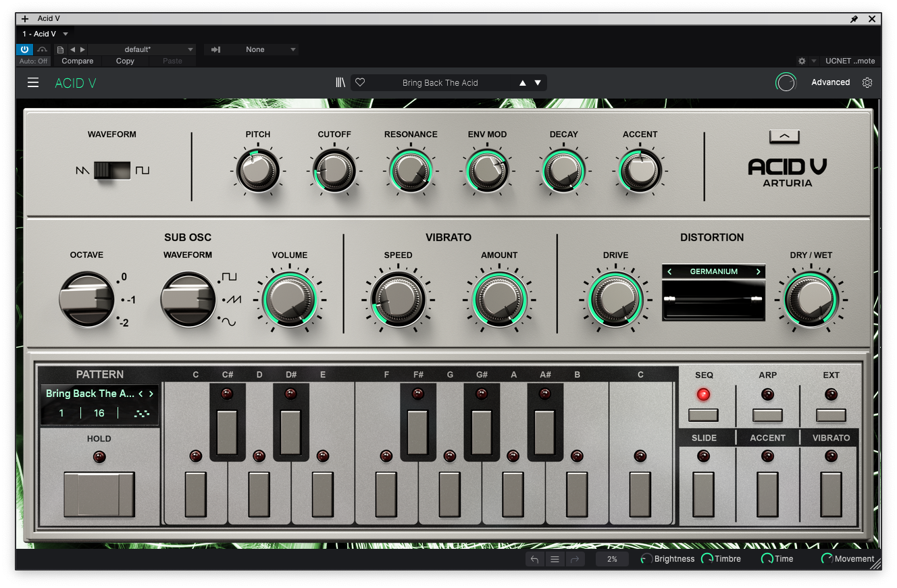
Task: Open the Advanced panel
Action: tap(830, 82)
